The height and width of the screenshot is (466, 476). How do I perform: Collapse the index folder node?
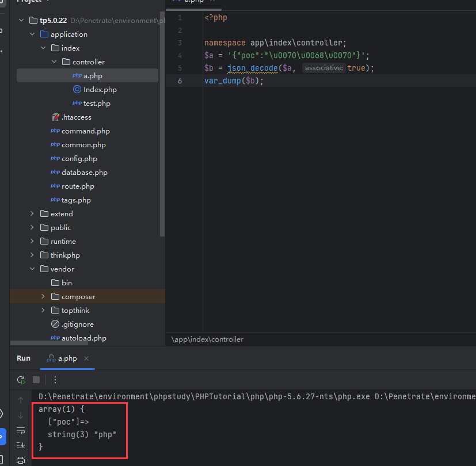click(x=43, y=48)
